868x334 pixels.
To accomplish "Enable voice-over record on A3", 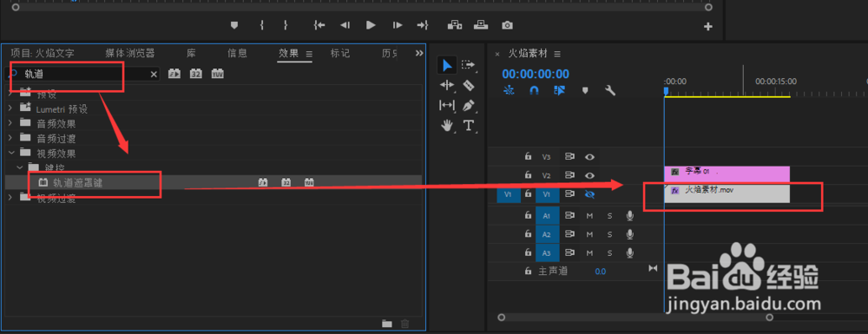I will 629,252.
